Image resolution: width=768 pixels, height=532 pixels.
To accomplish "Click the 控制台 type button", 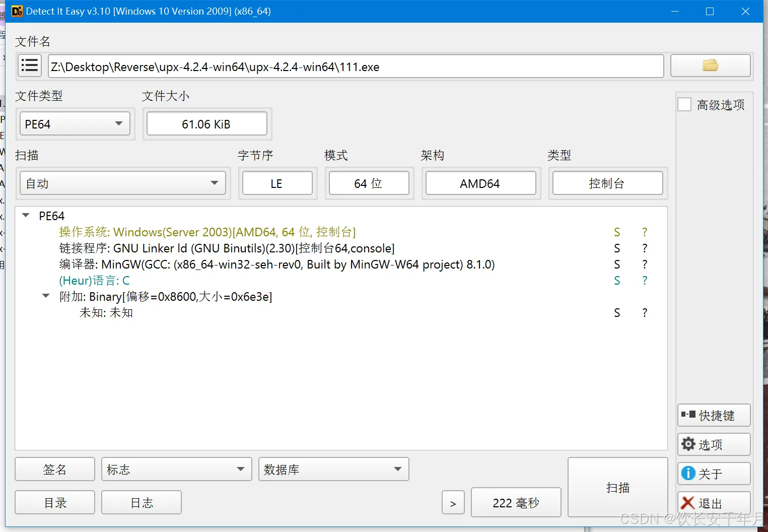I will [608, 183].
